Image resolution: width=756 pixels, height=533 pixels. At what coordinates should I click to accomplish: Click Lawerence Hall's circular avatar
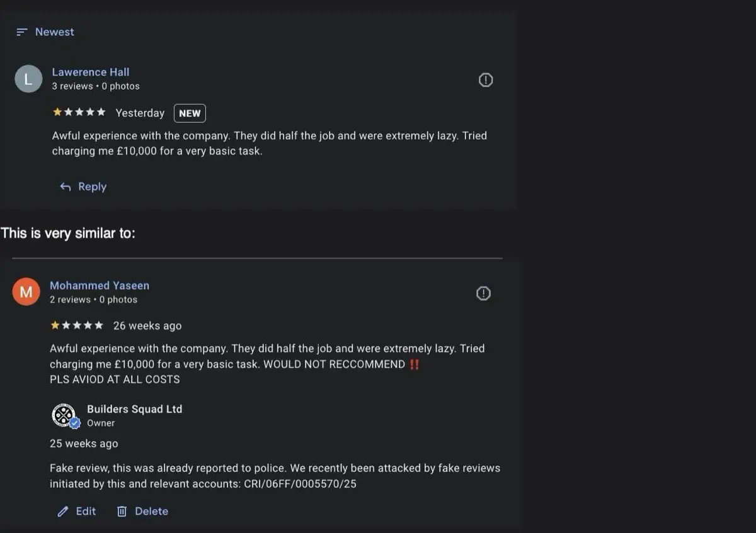28,78
